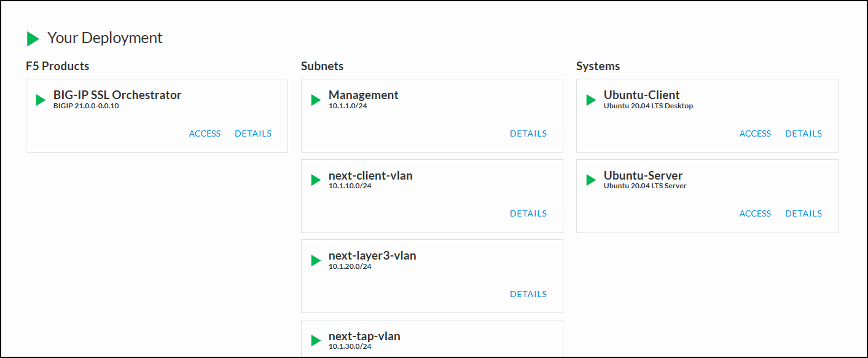This screenshot has width=868, height=358.
Task: Click the 10.1.10.0/24 subnet address
Action: pyautogui.click(x=350, y=186)
